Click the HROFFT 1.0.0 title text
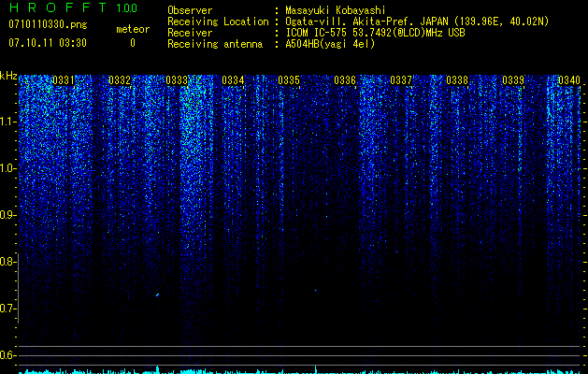The image size is (588, 374). coord(73,7)
